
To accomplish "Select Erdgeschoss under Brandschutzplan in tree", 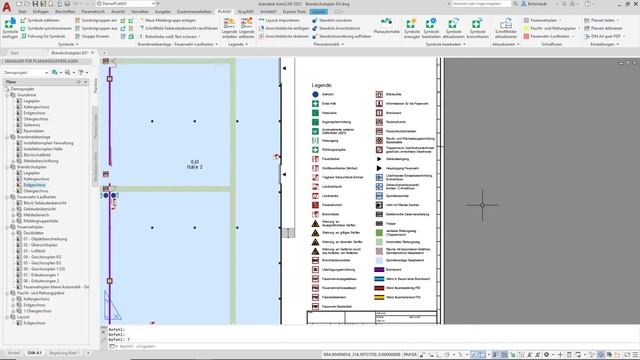I will pyautogui.click(x=34, y=185).
